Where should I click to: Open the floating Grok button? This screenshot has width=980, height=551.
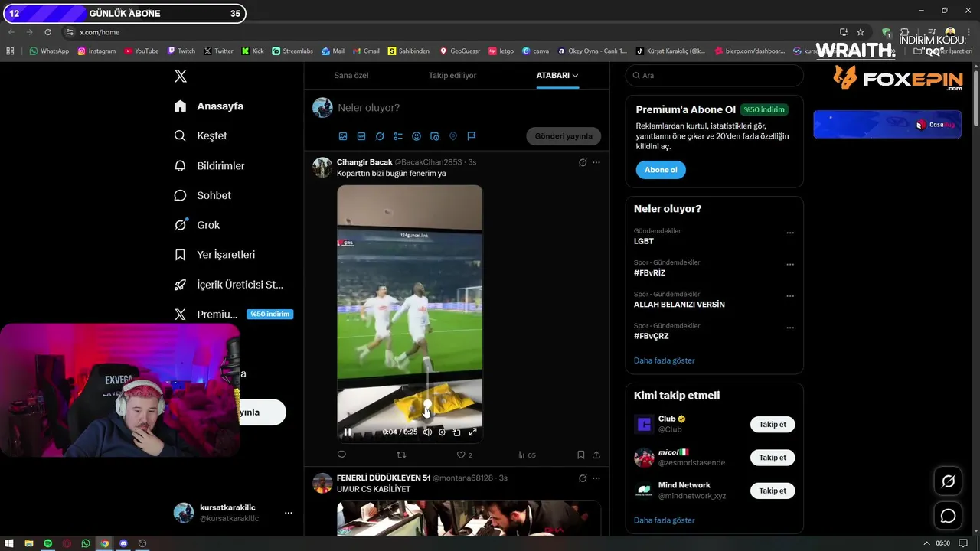[948, 481]
